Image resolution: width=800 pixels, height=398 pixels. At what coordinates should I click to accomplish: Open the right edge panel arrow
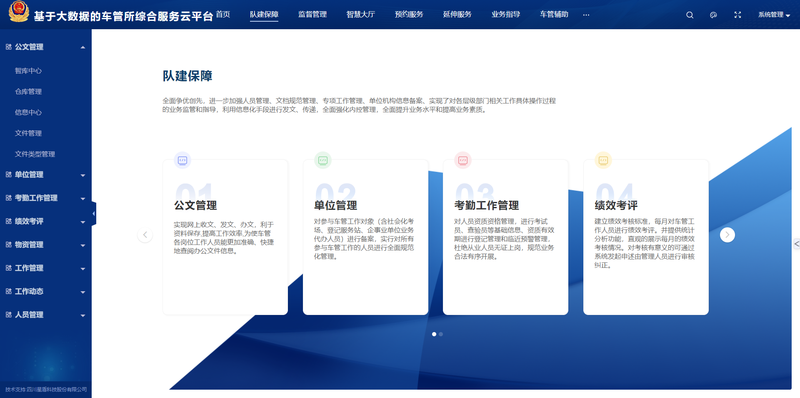796,244
